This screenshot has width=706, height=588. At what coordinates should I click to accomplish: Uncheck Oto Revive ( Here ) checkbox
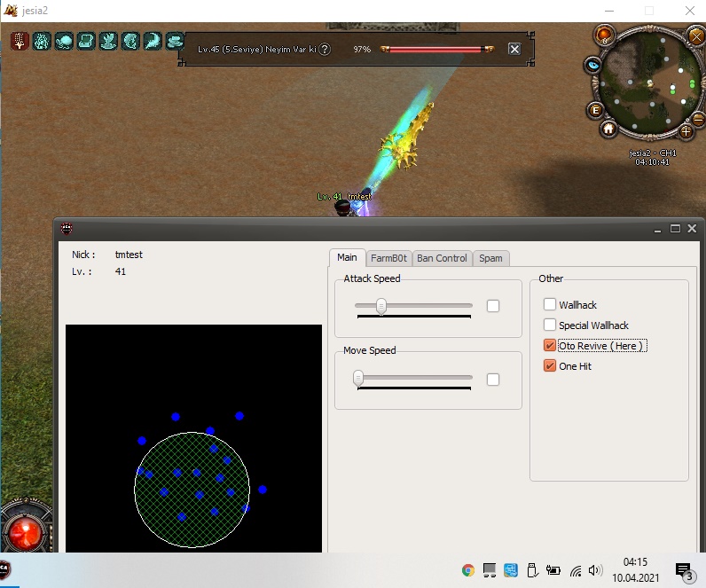point(550,345)
